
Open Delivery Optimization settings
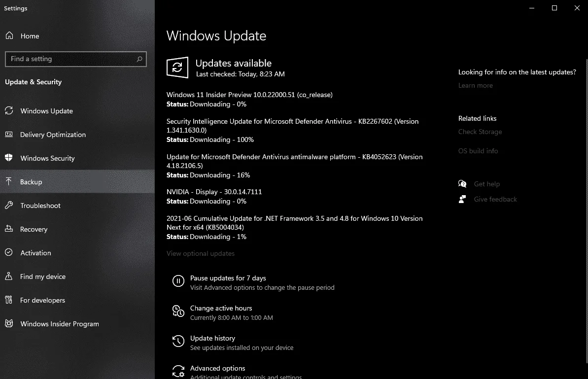pos(77,134)
